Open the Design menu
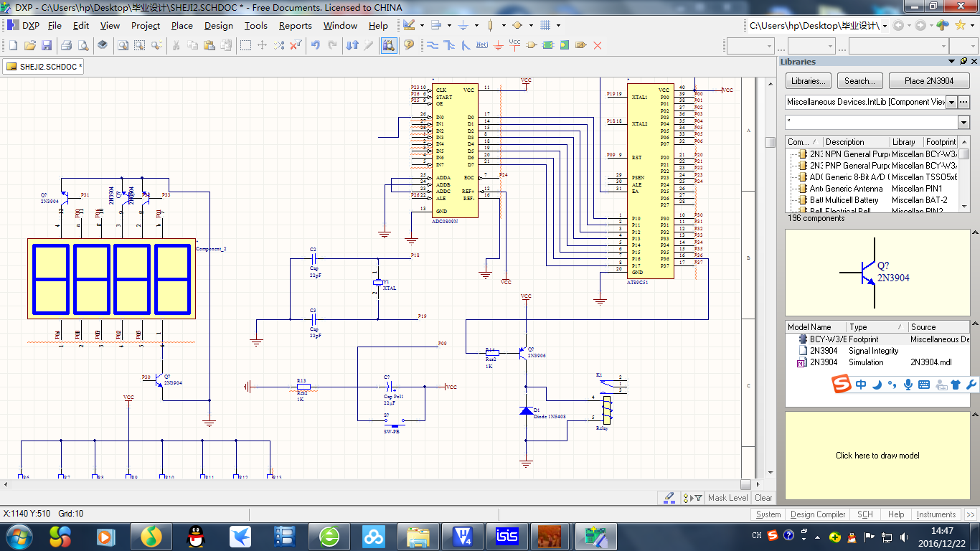The image size is (980, 551). coord(219,25)
